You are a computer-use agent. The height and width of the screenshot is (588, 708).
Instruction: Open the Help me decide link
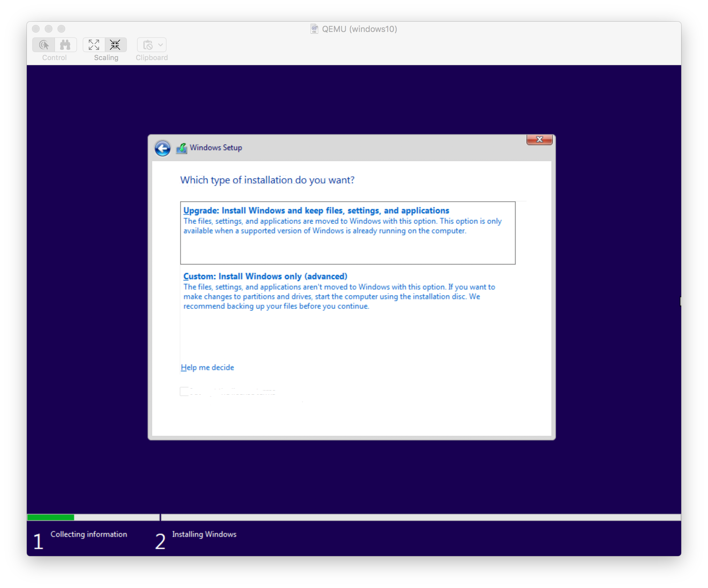[207, 367]
